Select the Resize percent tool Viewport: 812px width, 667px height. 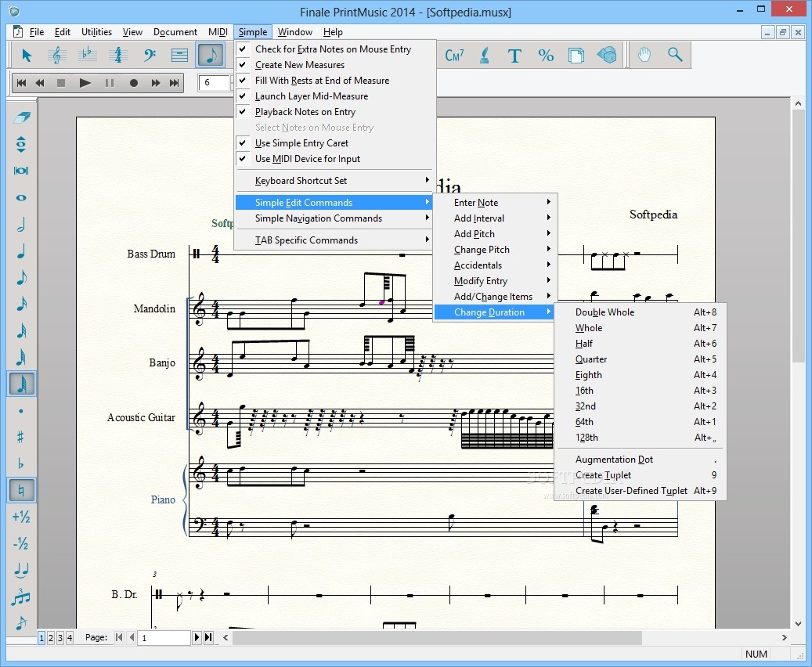(x=546, y=55)
